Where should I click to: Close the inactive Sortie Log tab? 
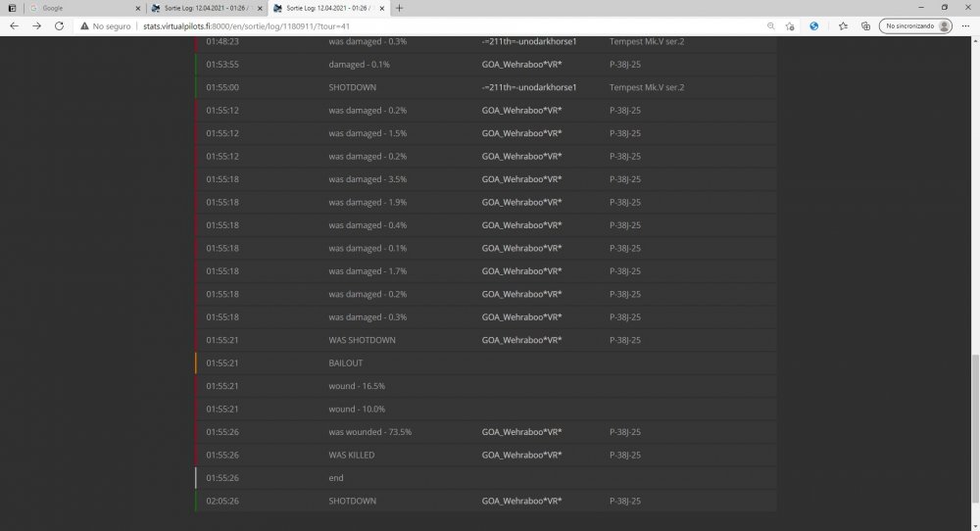[260, 8]
